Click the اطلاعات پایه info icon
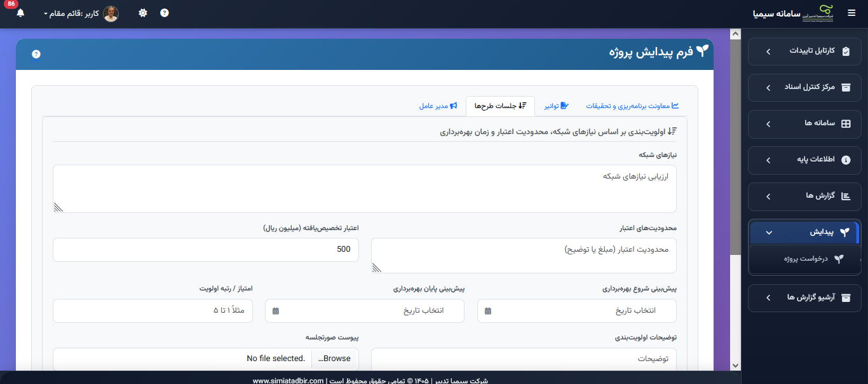The image size is (868, 384). pyautogui.click(x=845, y=160)
